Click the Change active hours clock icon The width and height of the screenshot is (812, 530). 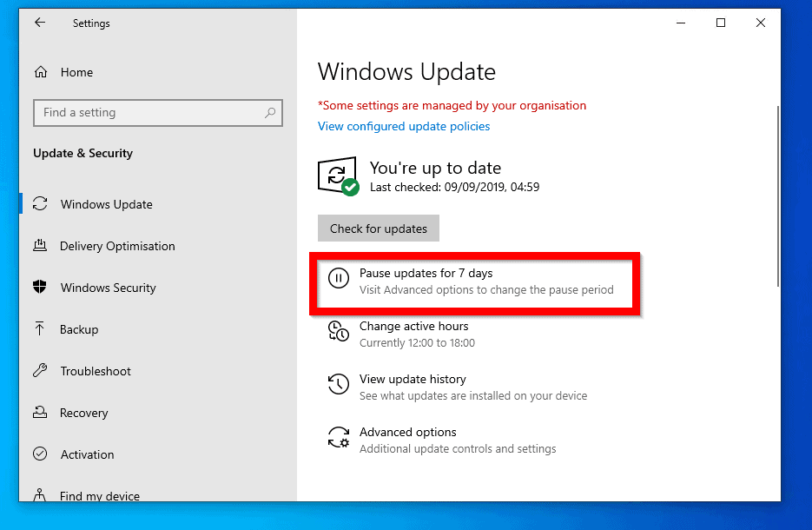(339, 331)
